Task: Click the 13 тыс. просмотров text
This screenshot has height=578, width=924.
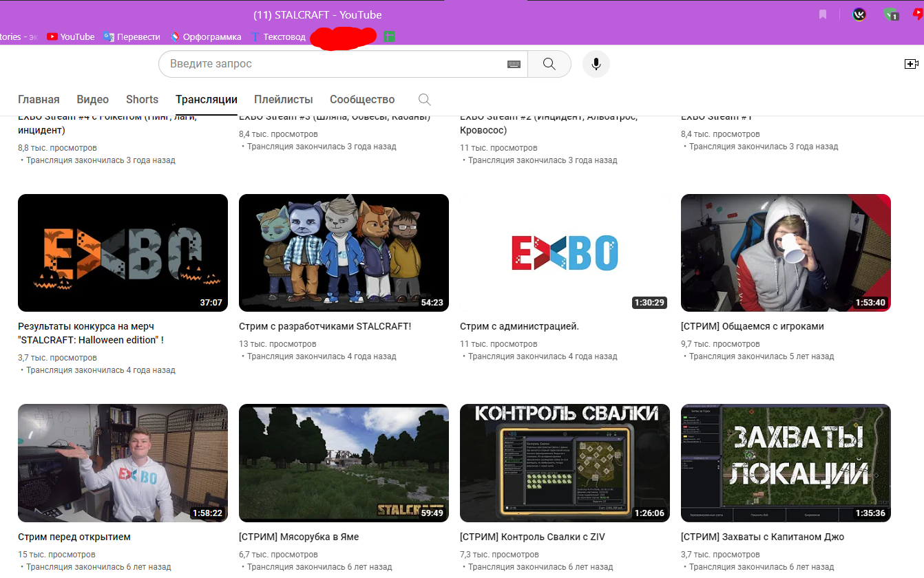Action: coord(277,344)
